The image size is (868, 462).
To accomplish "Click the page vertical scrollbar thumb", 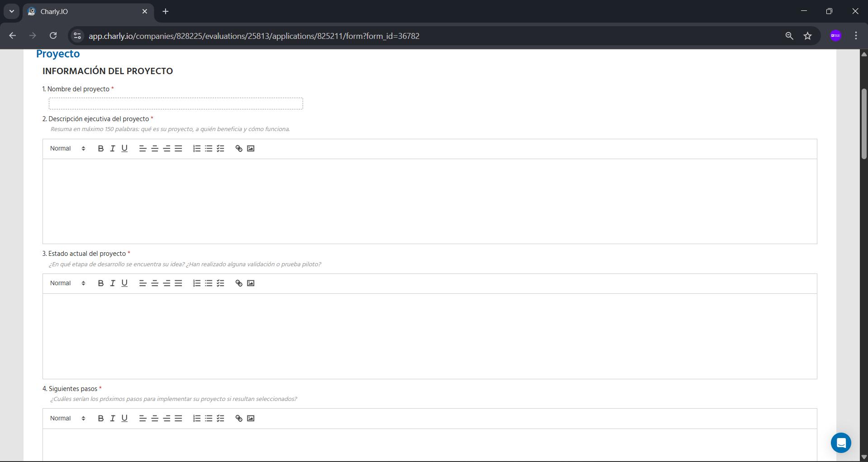I will [x=864, y=124].
